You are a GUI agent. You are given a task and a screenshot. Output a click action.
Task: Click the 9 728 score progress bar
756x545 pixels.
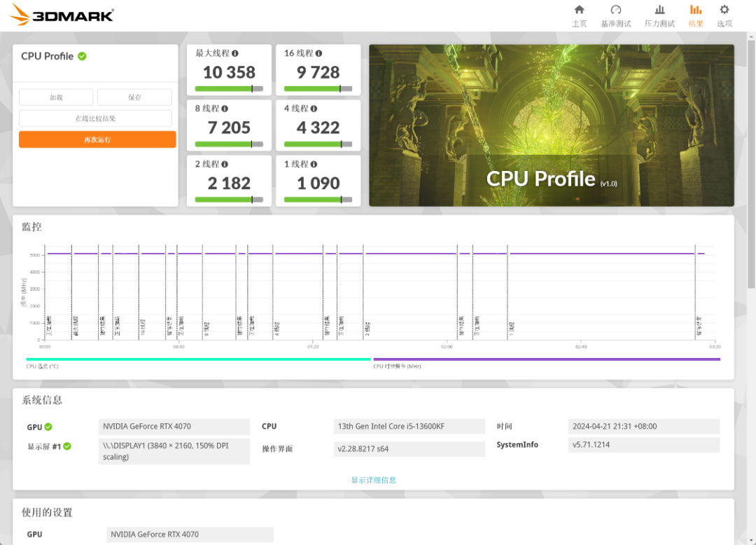[x=318, y=89]
